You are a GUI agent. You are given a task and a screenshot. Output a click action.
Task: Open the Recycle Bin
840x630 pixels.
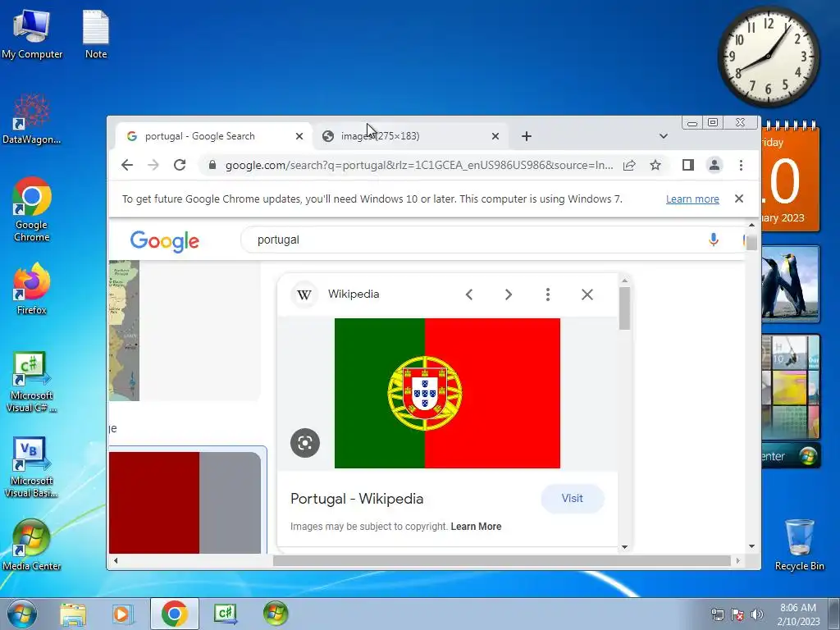point(799,545)
